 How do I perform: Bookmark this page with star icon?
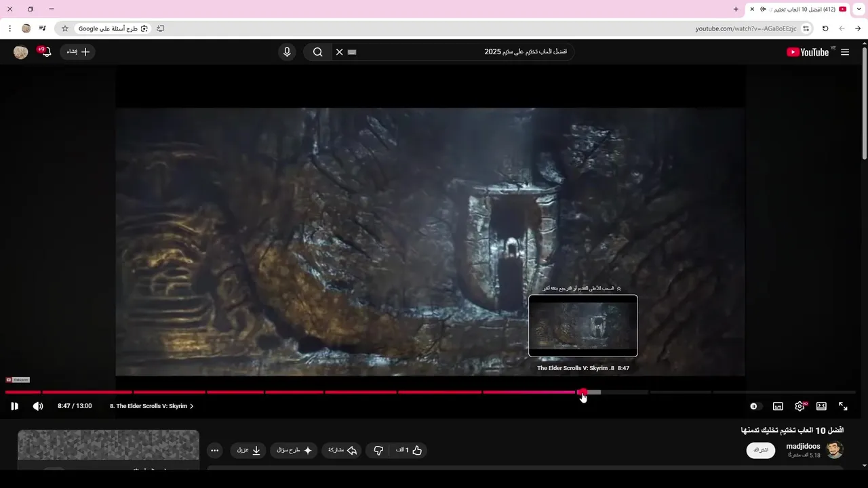pyautogui.click(x=65, y=28)
